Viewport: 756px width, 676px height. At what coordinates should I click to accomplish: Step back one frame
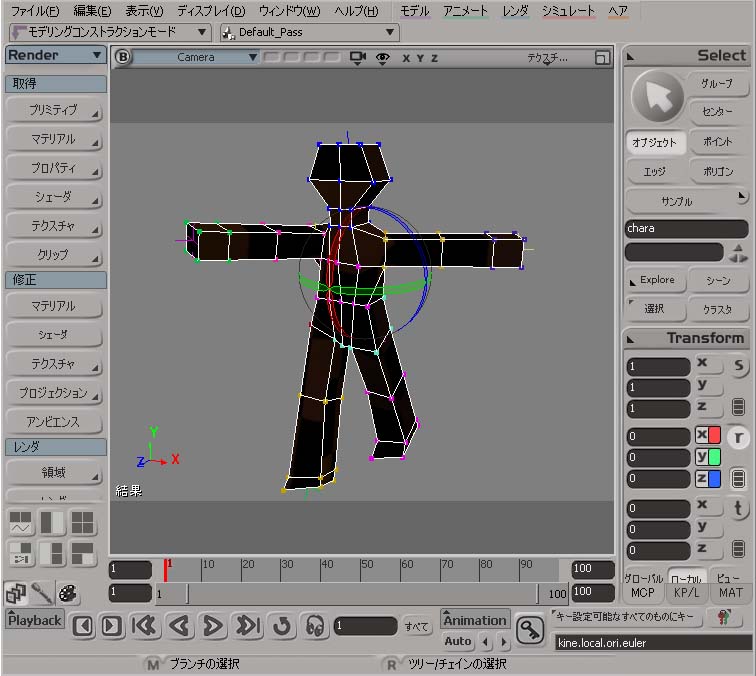(83, 626)
